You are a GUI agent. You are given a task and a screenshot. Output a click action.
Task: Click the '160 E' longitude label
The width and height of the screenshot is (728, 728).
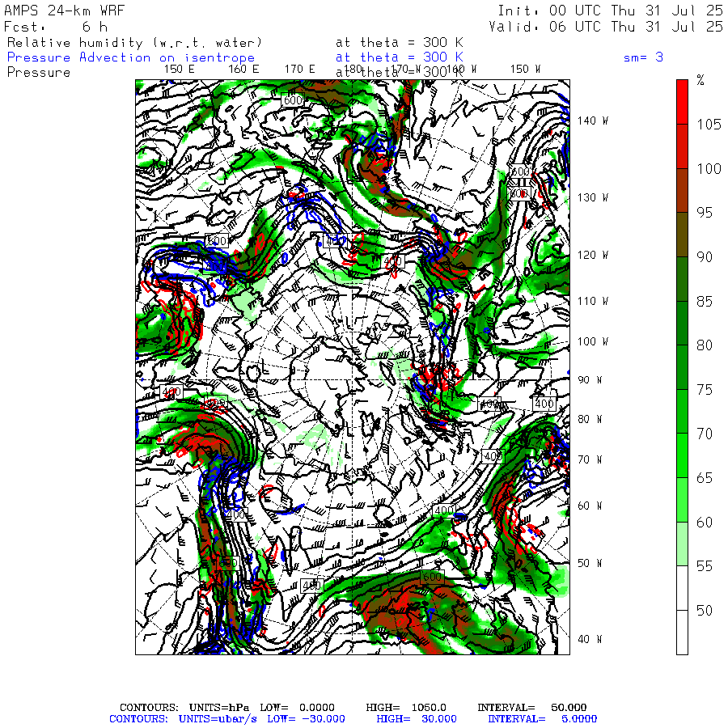[x=243, y=70]
